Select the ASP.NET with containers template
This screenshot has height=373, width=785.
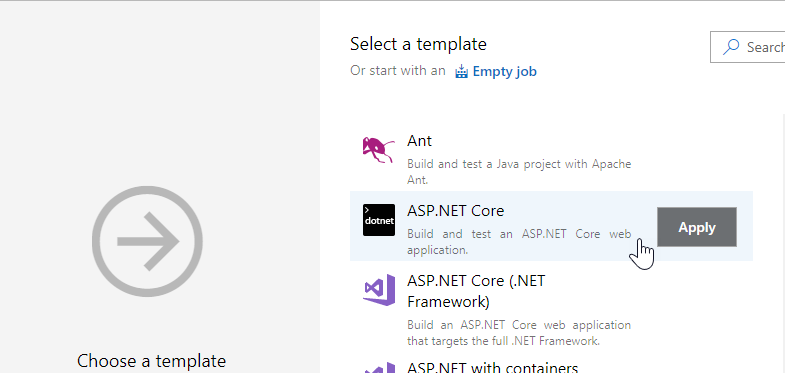pyautogui.click(x=493, y=368)
